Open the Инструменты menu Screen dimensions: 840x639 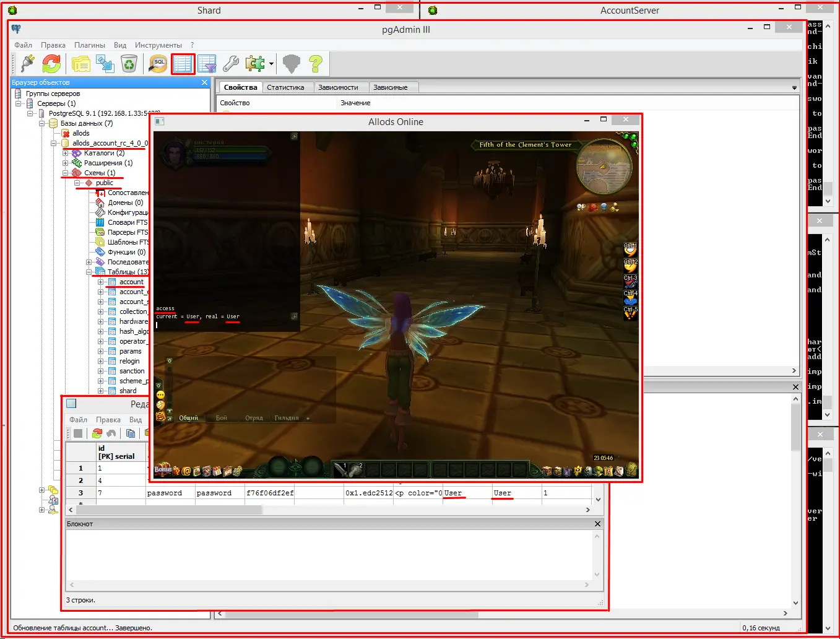coord(158,45)
